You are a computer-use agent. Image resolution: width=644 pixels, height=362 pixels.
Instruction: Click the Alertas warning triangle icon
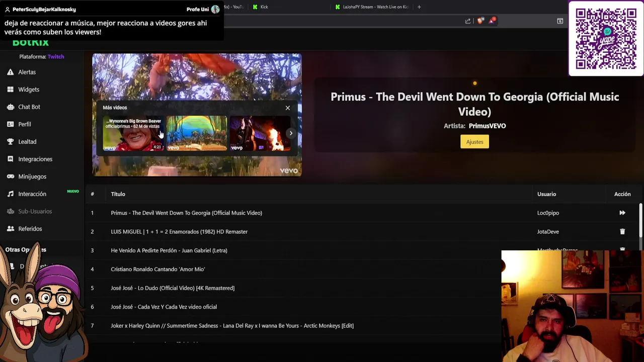click(x=10, y=72)
